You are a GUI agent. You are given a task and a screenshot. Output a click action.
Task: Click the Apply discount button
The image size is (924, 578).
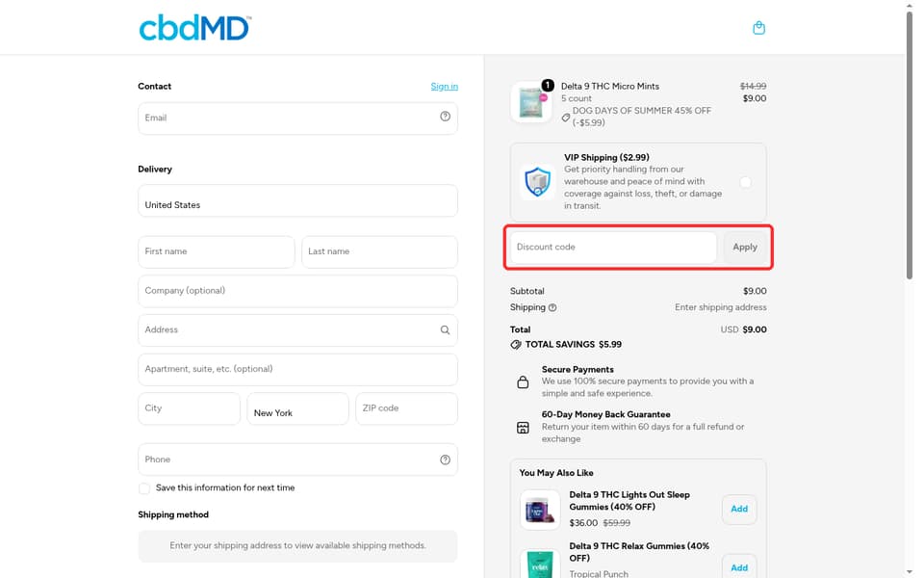(x=745, y=248)
